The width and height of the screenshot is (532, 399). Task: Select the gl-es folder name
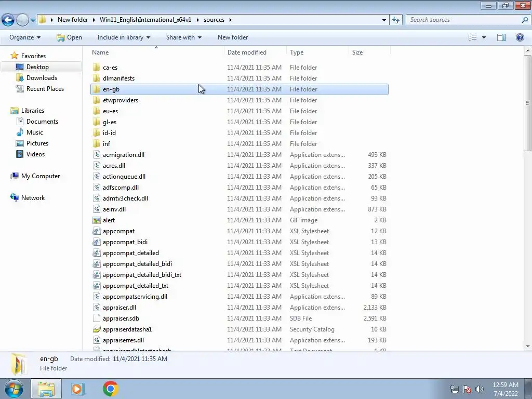[x=109, y=122]
